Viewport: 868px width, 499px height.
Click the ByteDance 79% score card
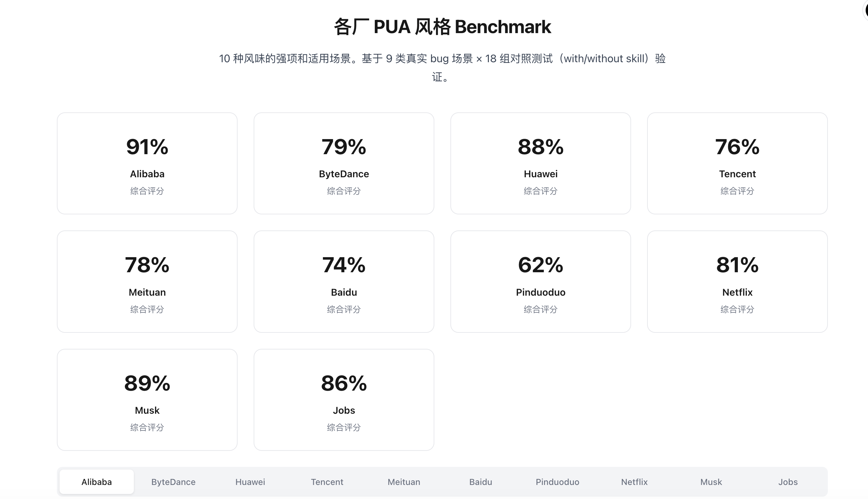pyautogui.click(x=344, y=163)
